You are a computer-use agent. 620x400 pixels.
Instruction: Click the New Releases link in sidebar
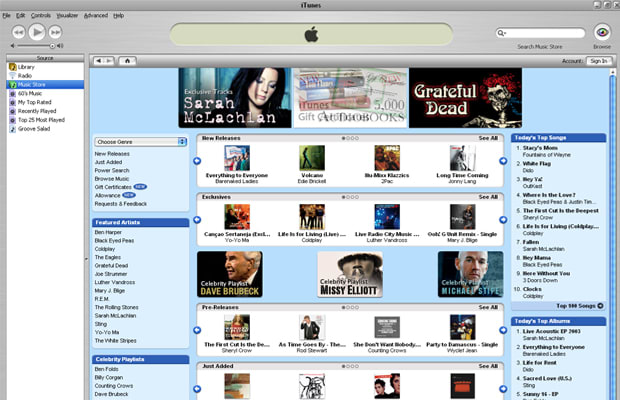(x=112, y=154)
